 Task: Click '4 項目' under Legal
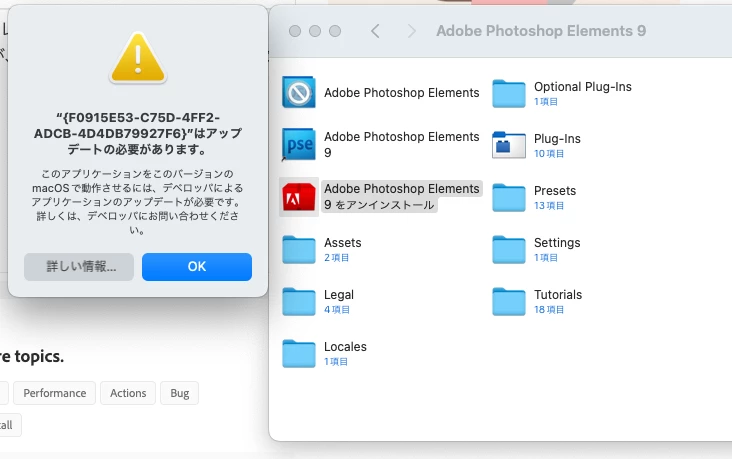337,310
